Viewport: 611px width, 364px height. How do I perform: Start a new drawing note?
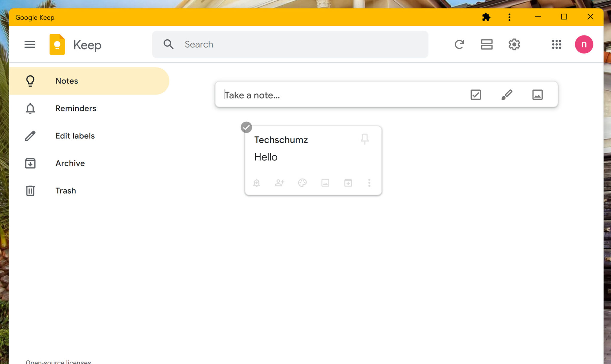[x=507, y=95]
